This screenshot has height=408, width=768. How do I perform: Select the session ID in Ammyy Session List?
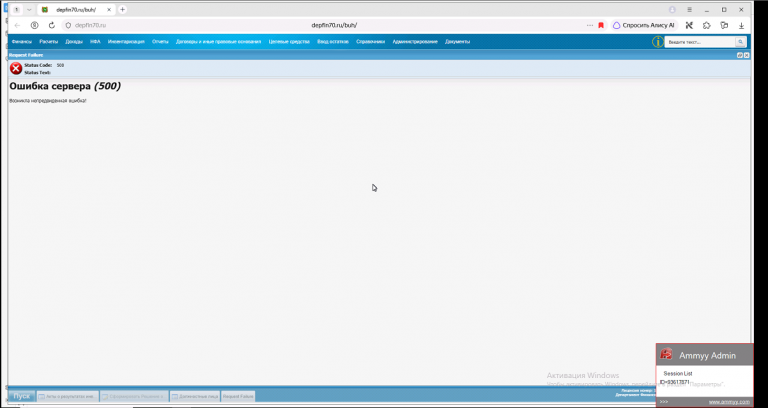click(674, 382)
